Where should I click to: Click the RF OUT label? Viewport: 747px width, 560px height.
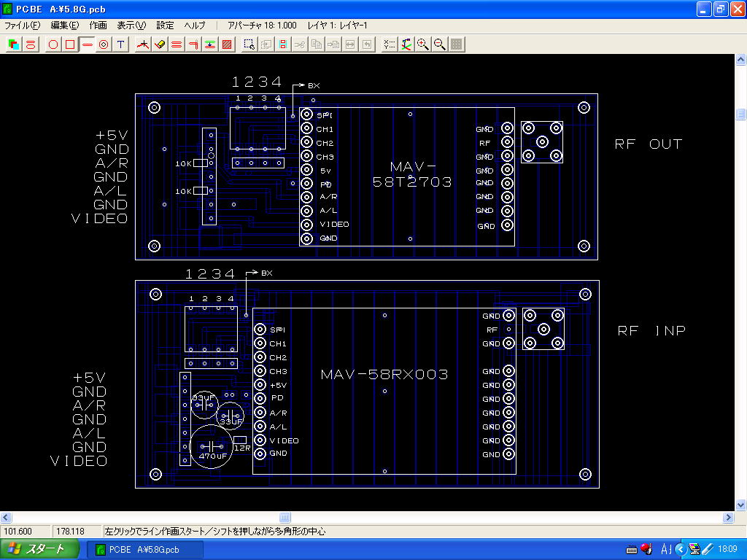click(649, 144)
